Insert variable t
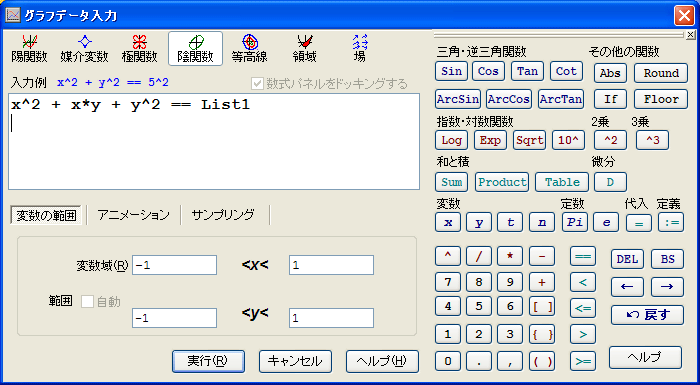700x385 pixels. pos(511,222)
